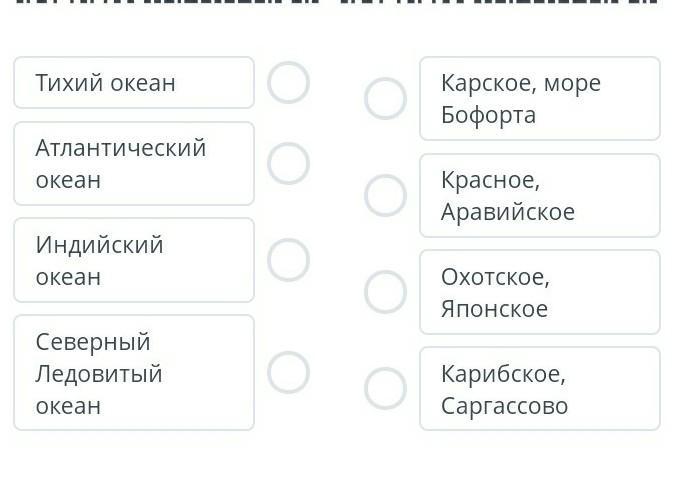Select the Атлантический океан card

pos(134,163)
